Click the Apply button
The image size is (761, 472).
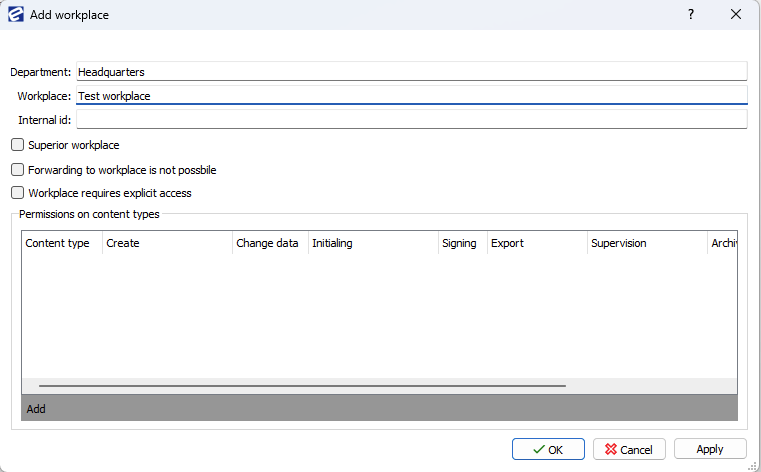click(710, 449)
